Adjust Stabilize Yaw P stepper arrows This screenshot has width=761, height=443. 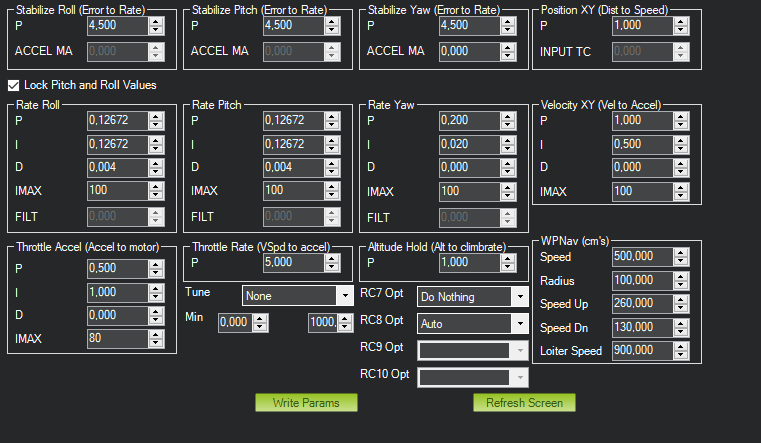508,26
